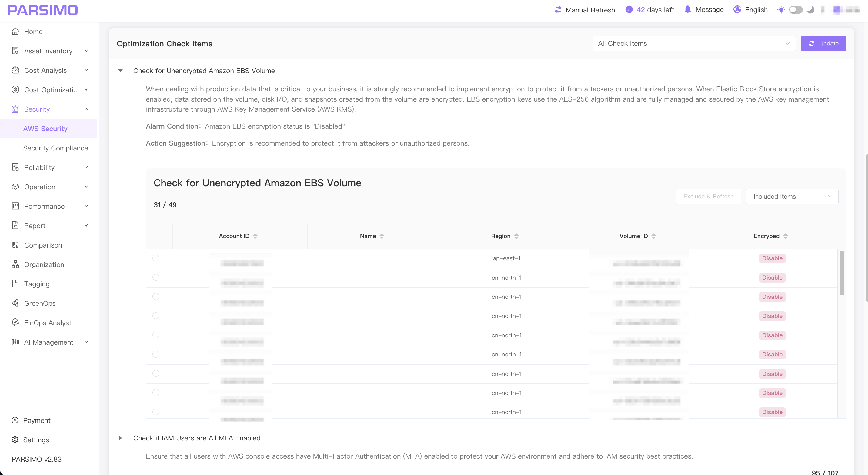Click the Tagging sidebar icon
This screenshot has height=475, width=868.
[15, 284]
